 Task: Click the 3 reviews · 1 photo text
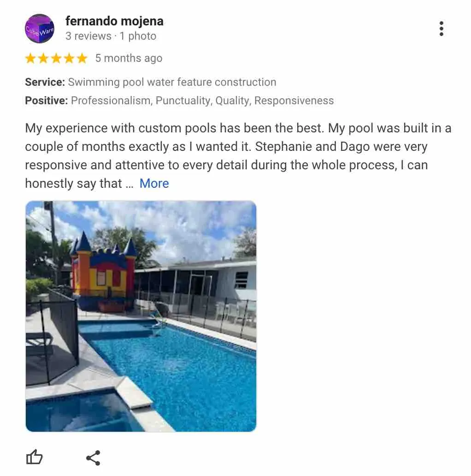point(111,36)
